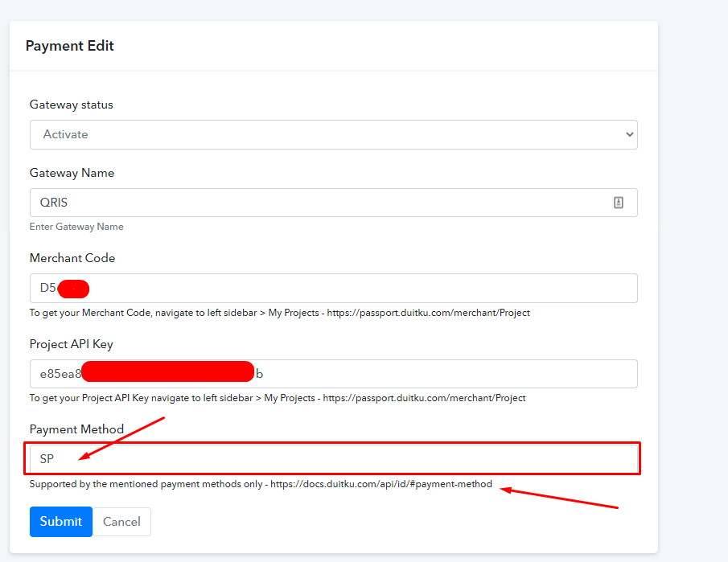The height and width of the screenshot is (562, 728).
Task: Click the "Enter Gateway Name" hint text
Action: click(76, 227)
